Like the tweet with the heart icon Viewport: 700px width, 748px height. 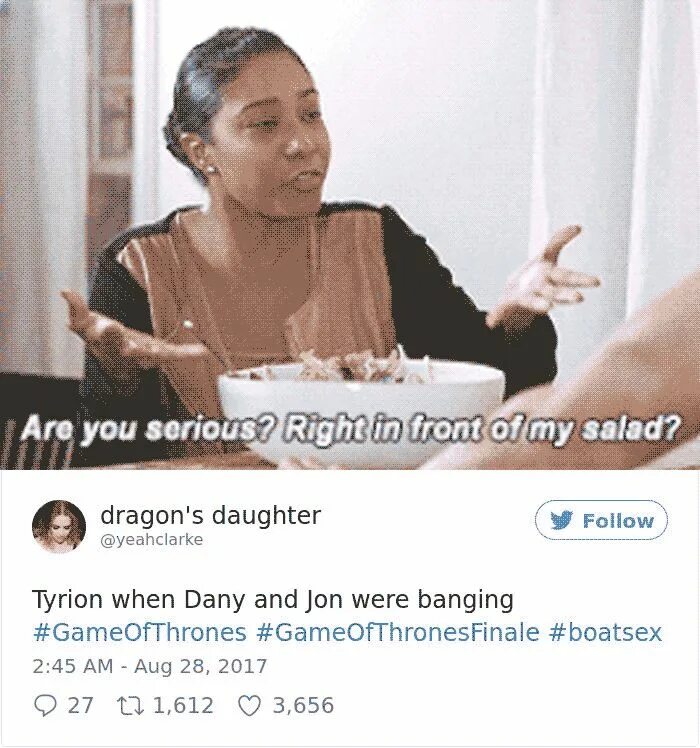pyautogui.click(x=249, y=706)
